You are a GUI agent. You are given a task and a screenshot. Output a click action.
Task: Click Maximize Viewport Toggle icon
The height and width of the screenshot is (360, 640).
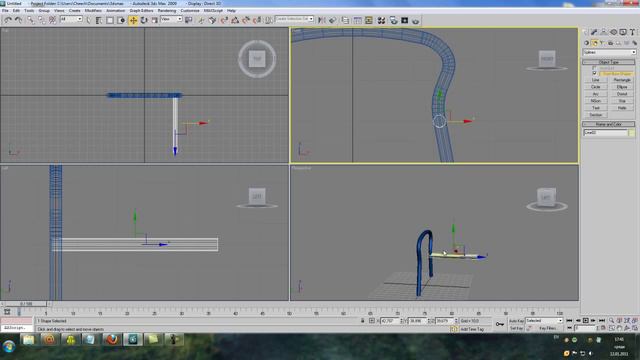pos(634,328)
